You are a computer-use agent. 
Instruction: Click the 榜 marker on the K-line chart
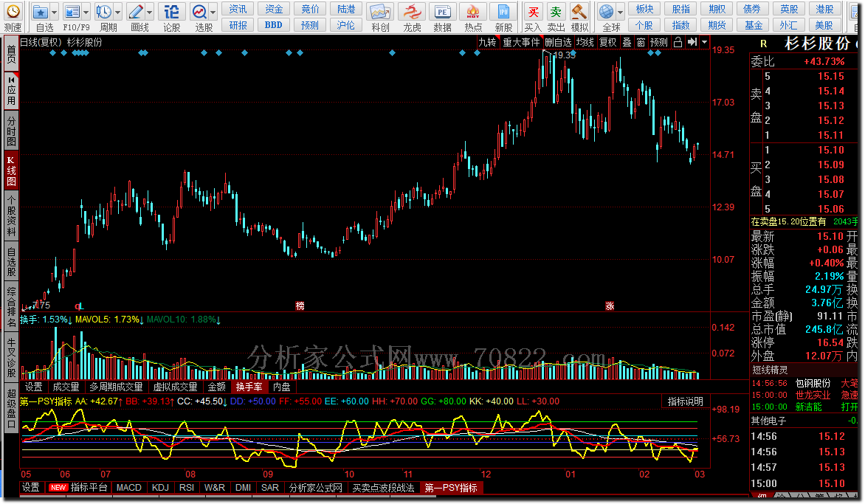click(x=300, y=306)
